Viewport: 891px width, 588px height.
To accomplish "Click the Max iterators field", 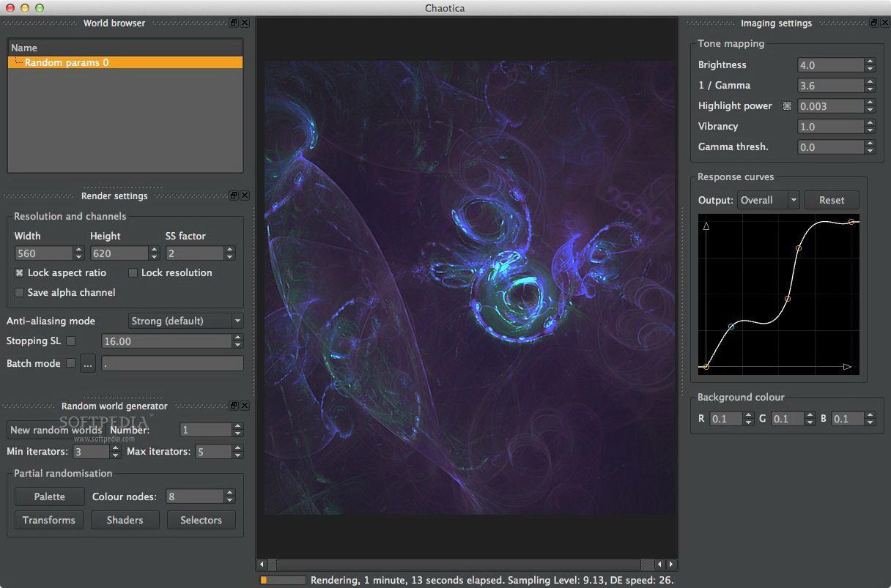I will coord(213,451).
